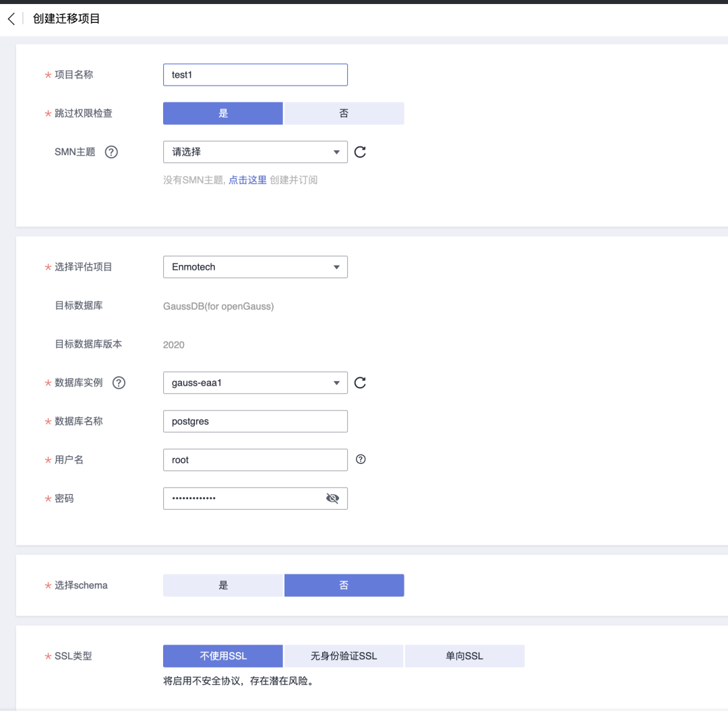Open the 选择评估项目 Enmotech dropdown

pyautogui.click(x=255, y=268)
